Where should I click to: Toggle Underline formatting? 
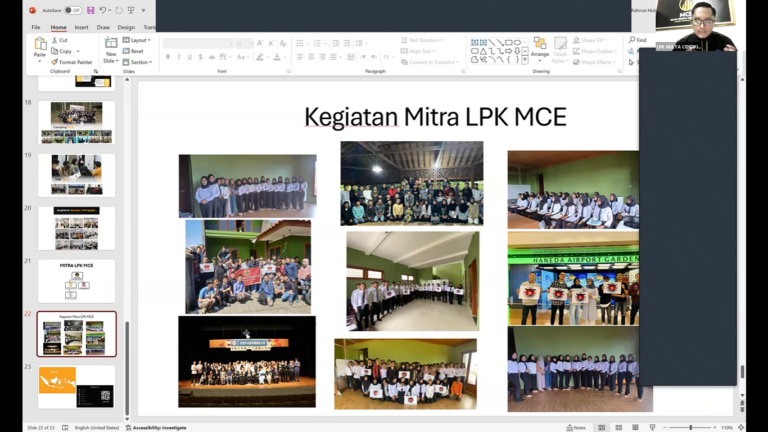190,57
